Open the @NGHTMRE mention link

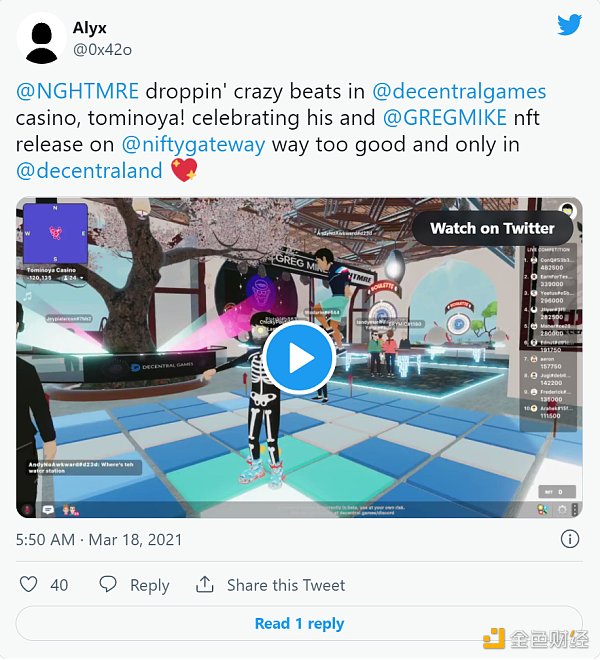pyautogui.click(x=77, y=91)
